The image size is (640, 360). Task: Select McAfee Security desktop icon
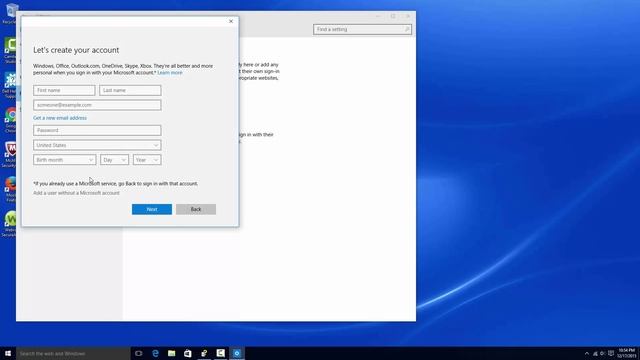point(10,155)
